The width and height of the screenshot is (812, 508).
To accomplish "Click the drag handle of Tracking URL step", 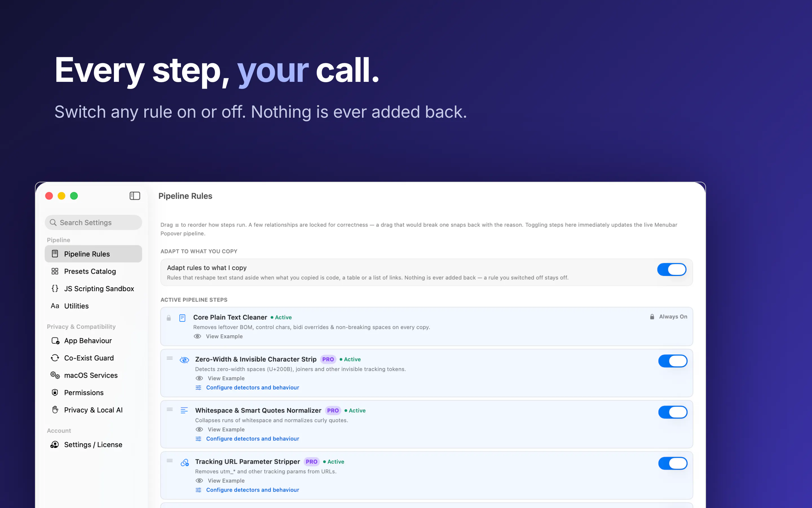I will (x=170, y=460).
